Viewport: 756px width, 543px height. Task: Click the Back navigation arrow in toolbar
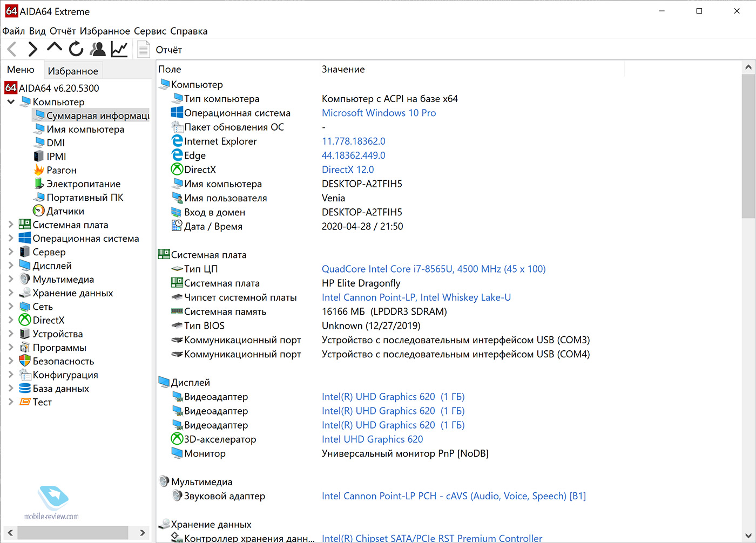pos(12,49)
